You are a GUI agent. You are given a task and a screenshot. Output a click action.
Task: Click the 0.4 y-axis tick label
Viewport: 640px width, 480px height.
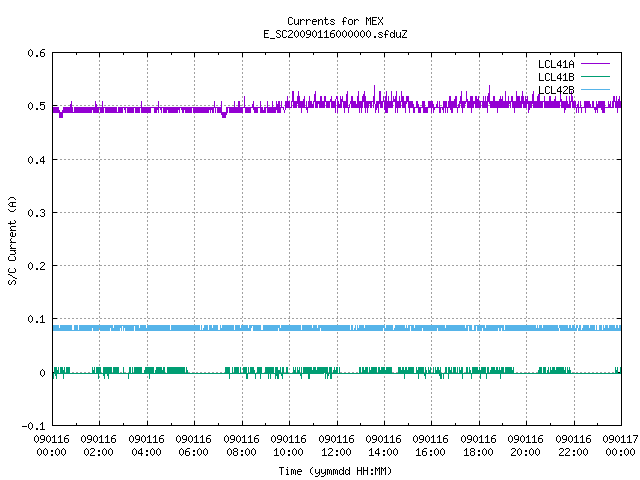click(36, 160)
